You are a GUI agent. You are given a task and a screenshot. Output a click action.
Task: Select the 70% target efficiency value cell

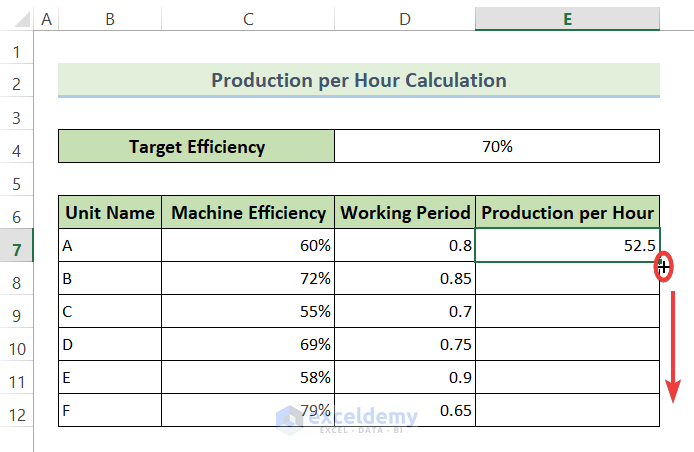click(497, 147)
